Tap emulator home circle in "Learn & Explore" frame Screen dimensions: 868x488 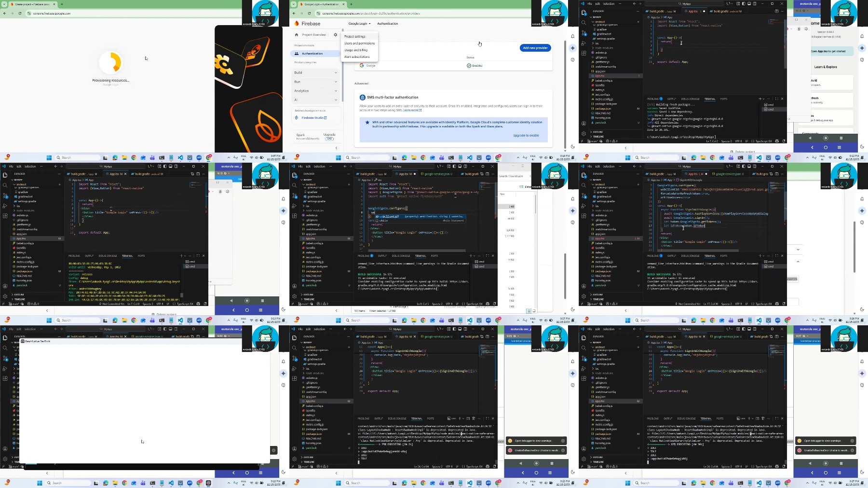point(826,138)
